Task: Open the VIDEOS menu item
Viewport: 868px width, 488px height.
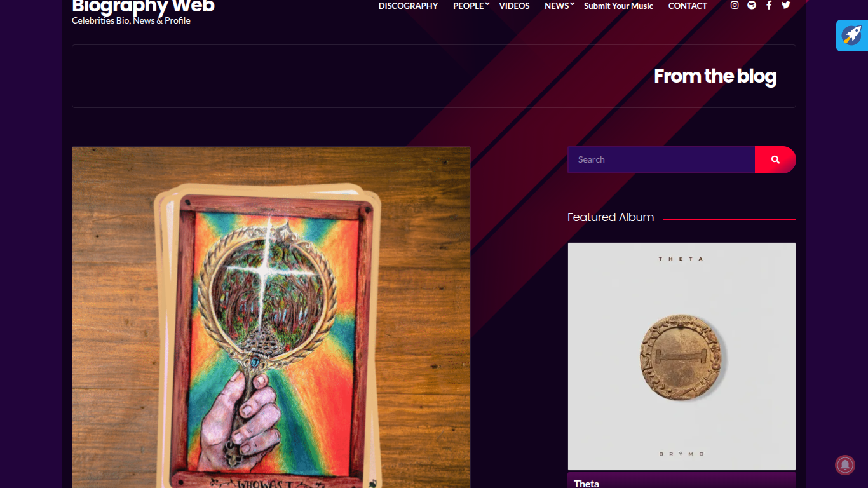Action: 514,6
